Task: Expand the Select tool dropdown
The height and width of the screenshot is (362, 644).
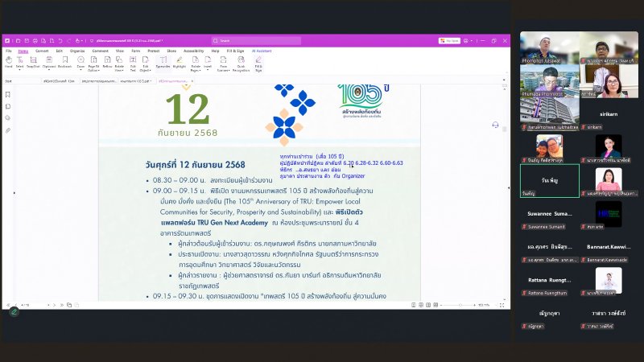Action: 19,70
